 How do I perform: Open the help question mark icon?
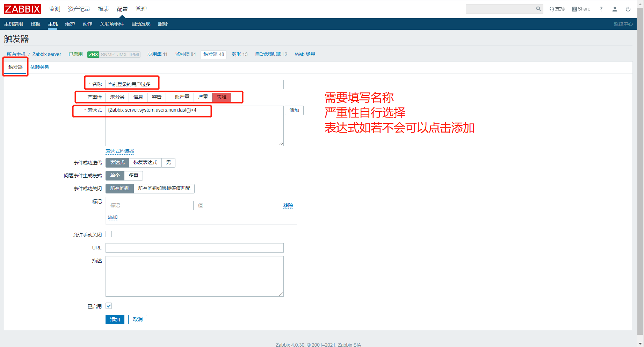point(601,9)
